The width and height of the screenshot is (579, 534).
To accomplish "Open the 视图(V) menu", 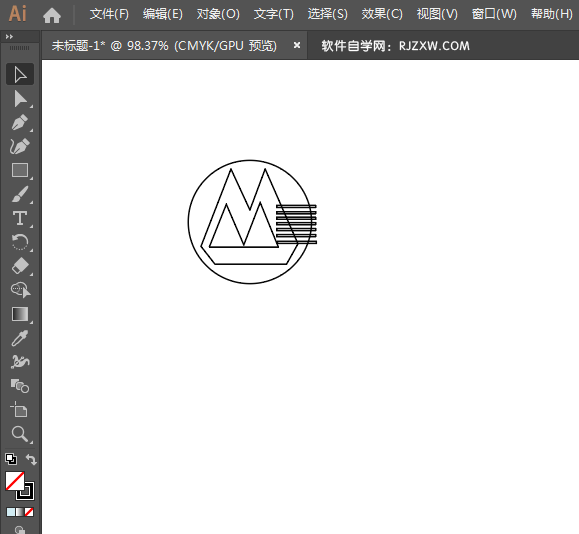I will (x=437, y=14).
